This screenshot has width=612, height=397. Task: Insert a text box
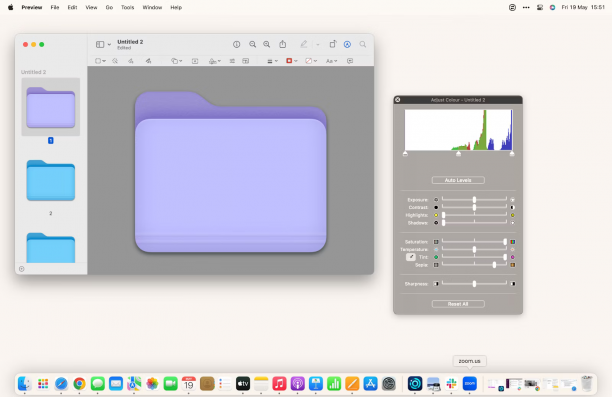click(195, 61)
